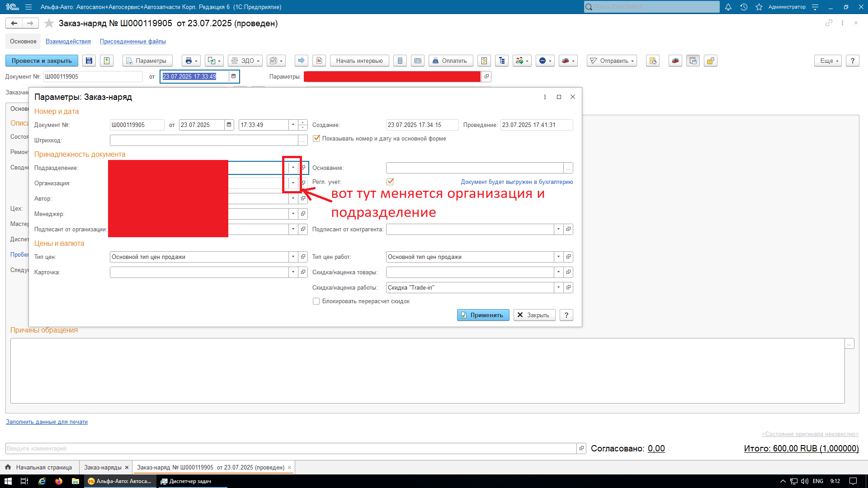The height and width of the screenshot is (488, 868).
Task: Open the print icon dropdown
Action: coord(192,61)
